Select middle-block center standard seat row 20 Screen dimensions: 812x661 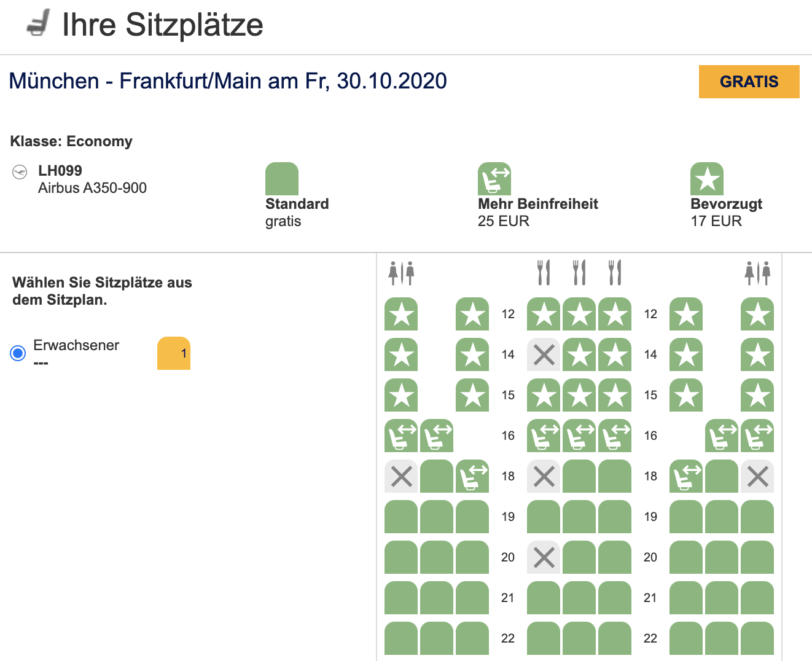[579, 558]
